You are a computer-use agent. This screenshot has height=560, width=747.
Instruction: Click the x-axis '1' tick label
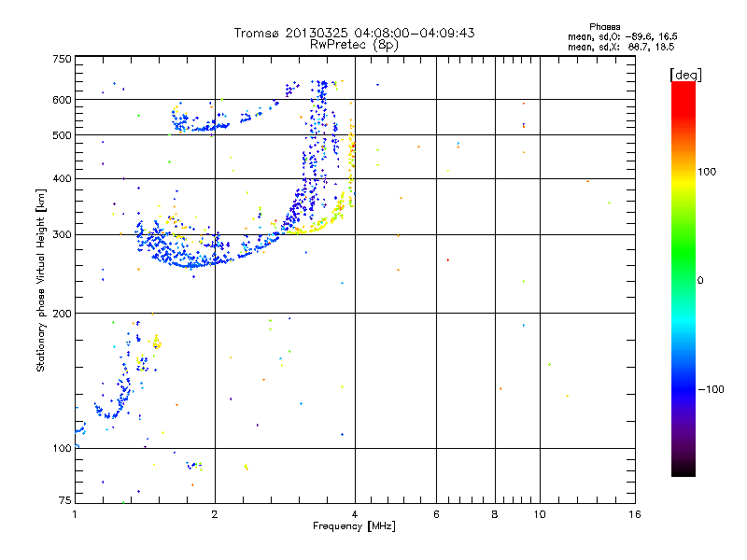click(75, 514)
